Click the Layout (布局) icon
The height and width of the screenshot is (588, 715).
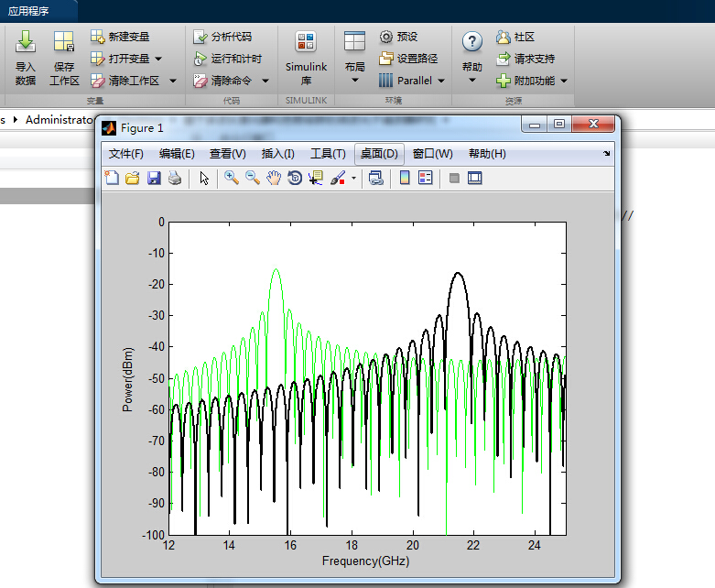pyautogui.click(x=354, y=41)
